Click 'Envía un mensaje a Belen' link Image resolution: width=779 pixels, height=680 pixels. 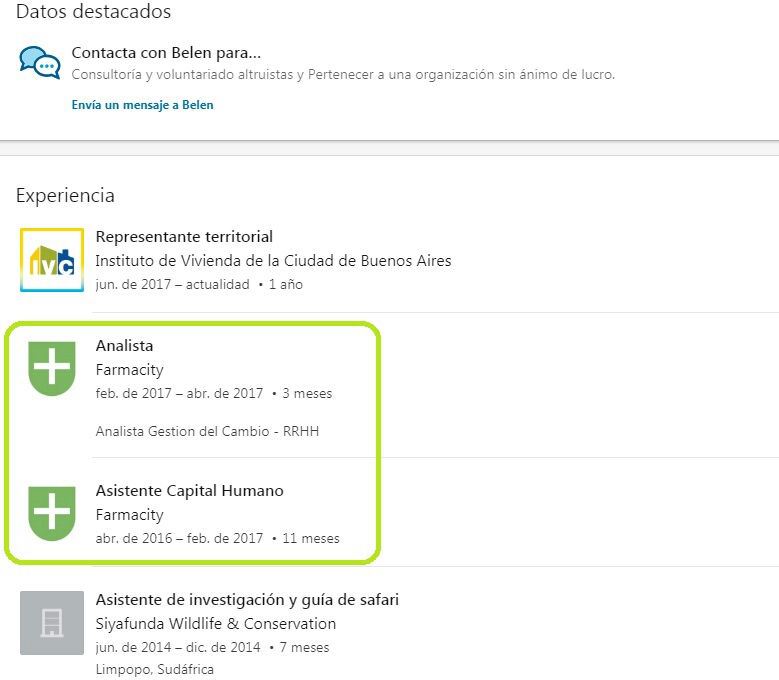click(142, 105)
